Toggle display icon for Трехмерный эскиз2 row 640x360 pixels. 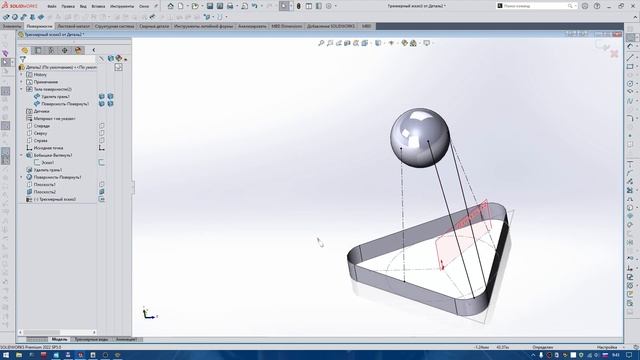(x=102, y=199)
